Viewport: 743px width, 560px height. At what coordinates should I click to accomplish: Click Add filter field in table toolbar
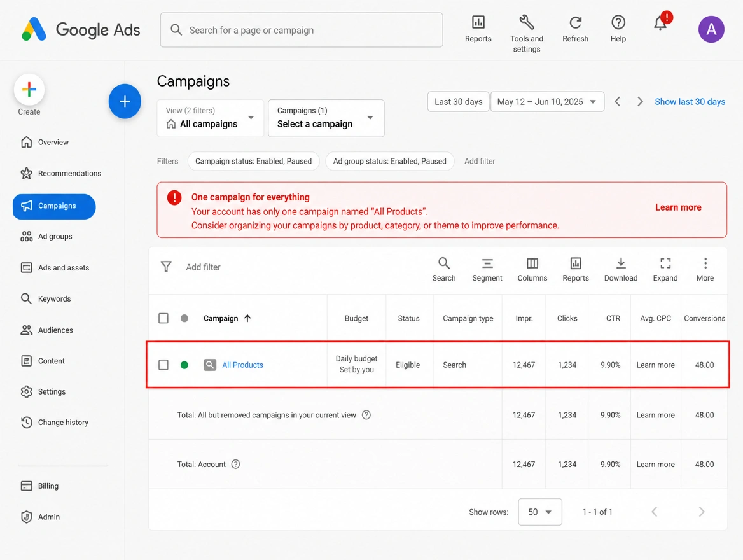coord(204,267)
